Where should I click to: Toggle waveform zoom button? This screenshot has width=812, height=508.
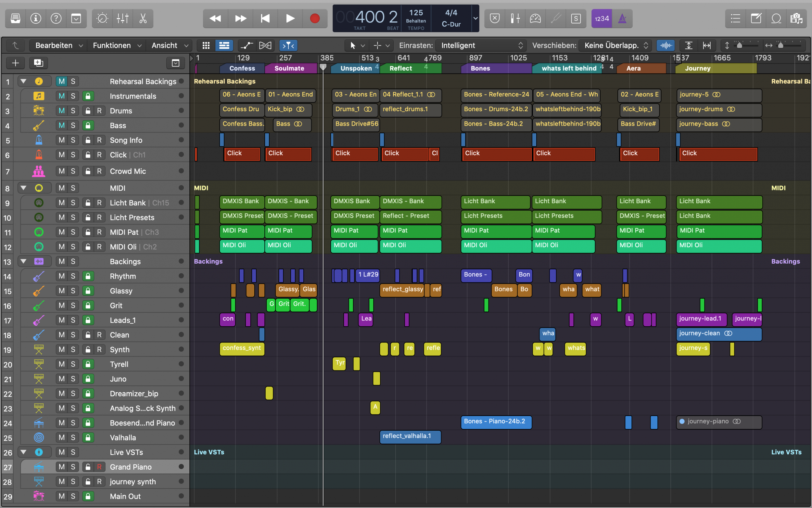click(665, 46)
